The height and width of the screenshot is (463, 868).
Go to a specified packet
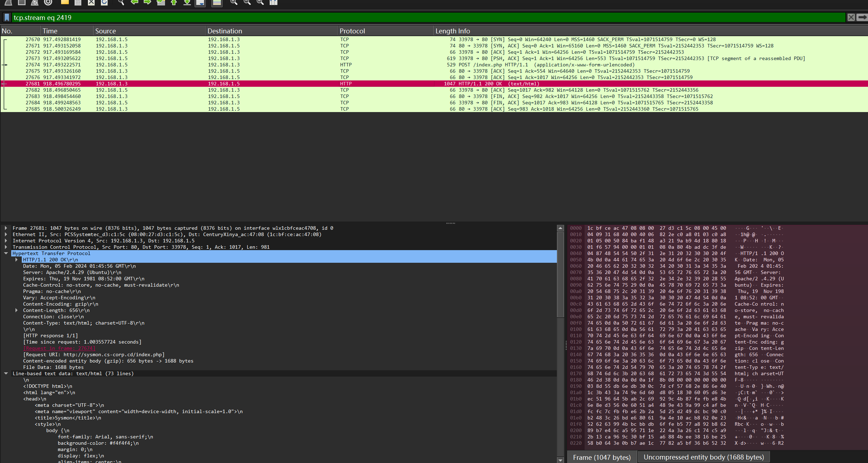[x=161, y=2]
